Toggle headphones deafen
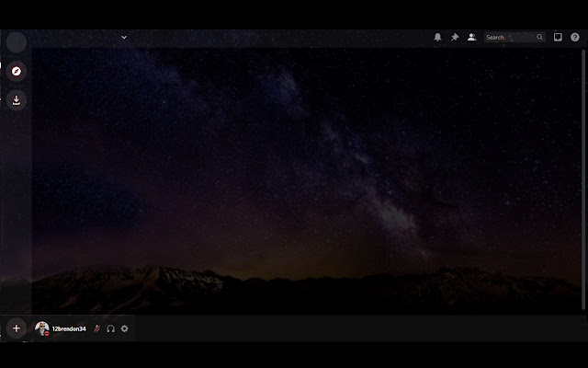 click(110, 328)
